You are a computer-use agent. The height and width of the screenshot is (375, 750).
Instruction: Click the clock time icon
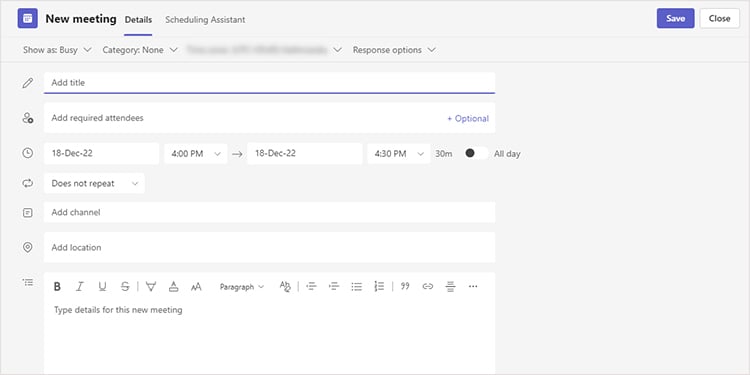click(x=28, y=153)
